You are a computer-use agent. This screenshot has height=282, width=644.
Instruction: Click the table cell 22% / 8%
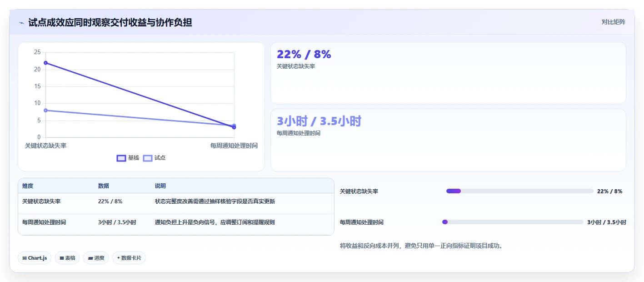point(110,201)
